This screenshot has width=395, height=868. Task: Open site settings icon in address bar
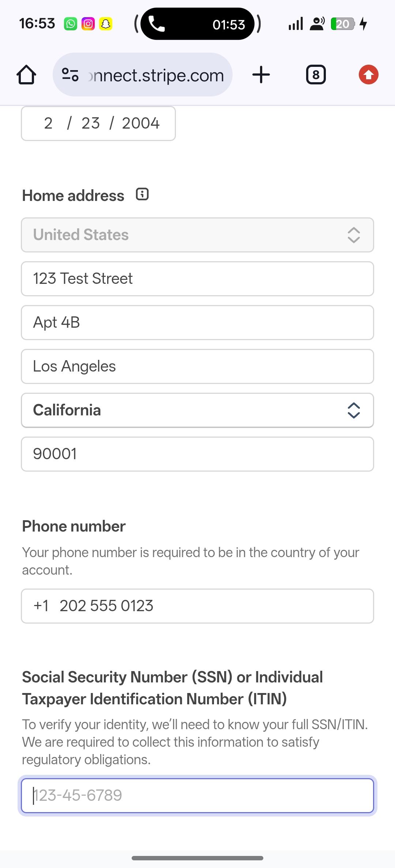coord(70,75)
